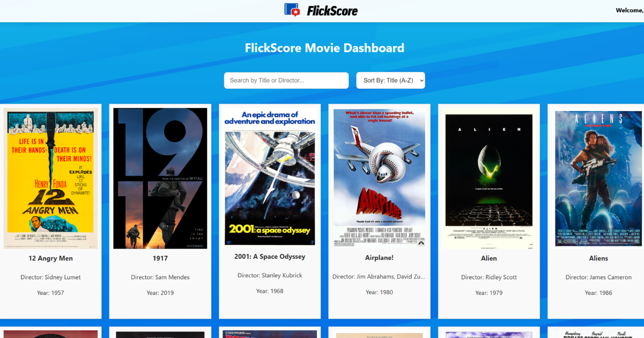Select the title "Alien" under the egg poster
Viewport: 644px width, 338px height.
(x=489, y=258)
